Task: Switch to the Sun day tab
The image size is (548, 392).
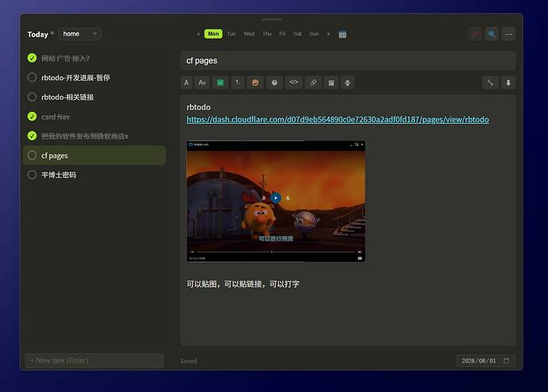Action: tap(315, 34)
